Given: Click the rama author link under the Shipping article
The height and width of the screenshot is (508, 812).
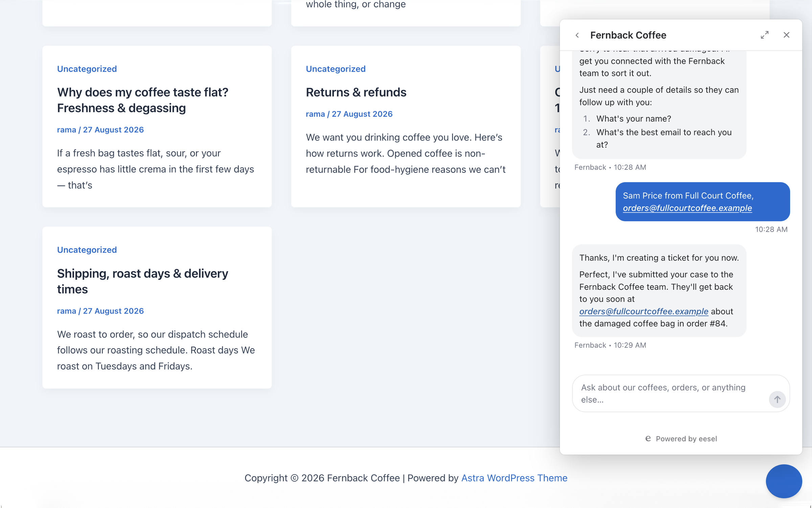Looking at the screenshot, I should click(x=67, y=311).
